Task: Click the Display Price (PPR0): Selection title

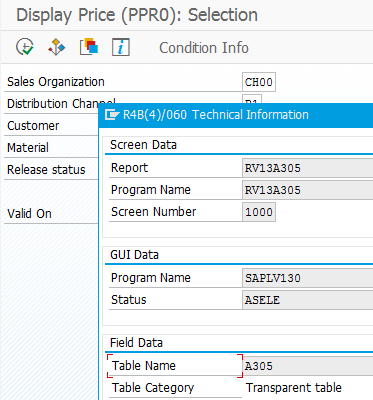Action: pos(137,15)
